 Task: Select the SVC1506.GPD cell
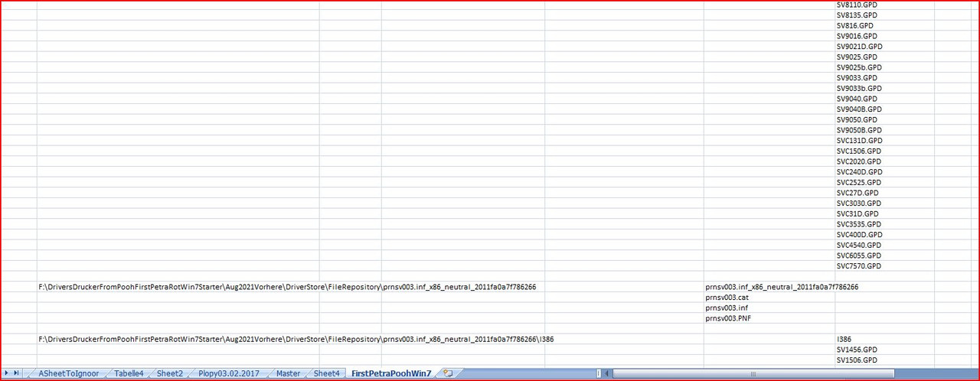tap(884, 151)
